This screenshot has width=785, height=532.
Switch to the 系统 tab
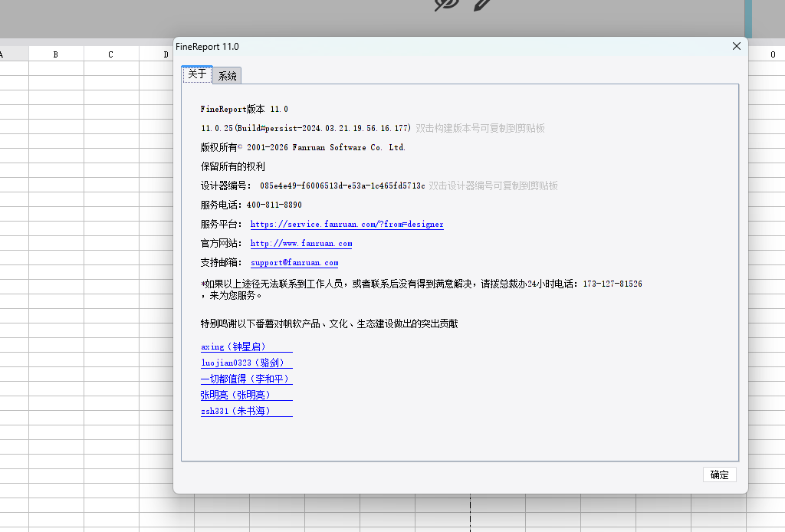coord(227,76)
